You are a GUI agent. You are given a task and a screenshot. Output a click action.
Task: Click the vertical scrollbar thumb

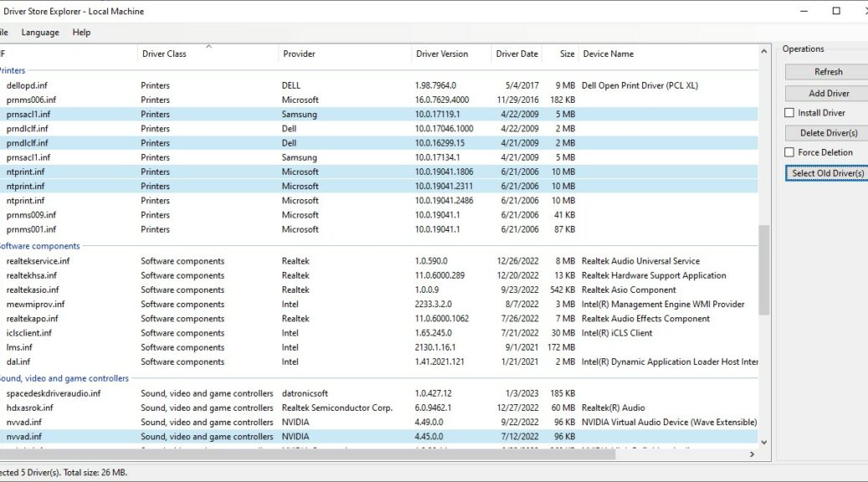(x=764, y=269)
